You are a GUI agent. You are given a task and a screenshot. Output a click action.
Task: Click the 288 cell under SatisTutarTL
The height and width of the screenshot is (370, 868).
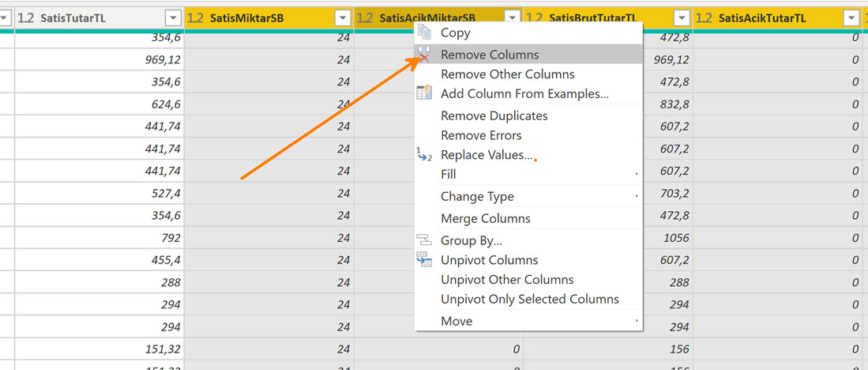click(99, 282)
